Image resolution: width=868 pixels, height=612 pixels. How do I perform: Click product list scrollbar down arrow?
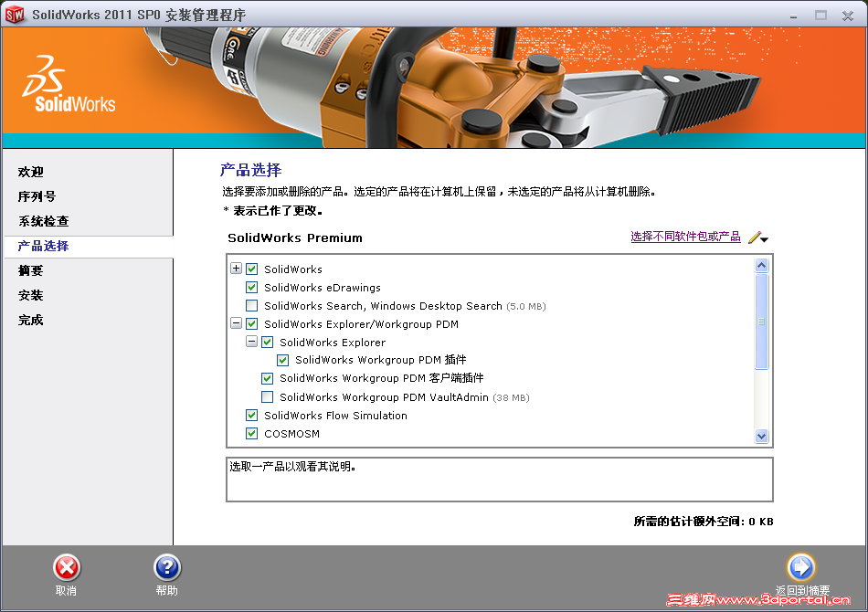coord(762,436)
